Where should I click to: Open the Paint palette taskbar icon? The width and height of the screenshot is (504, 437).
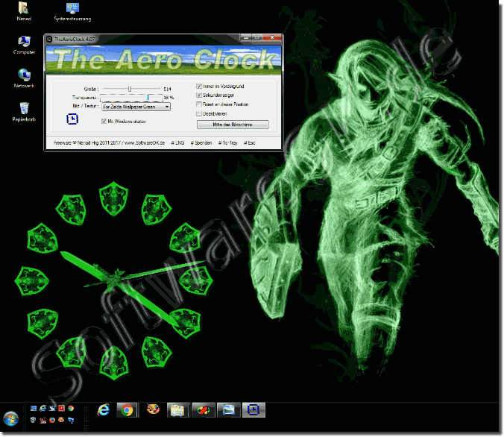(x=153, y=409)
